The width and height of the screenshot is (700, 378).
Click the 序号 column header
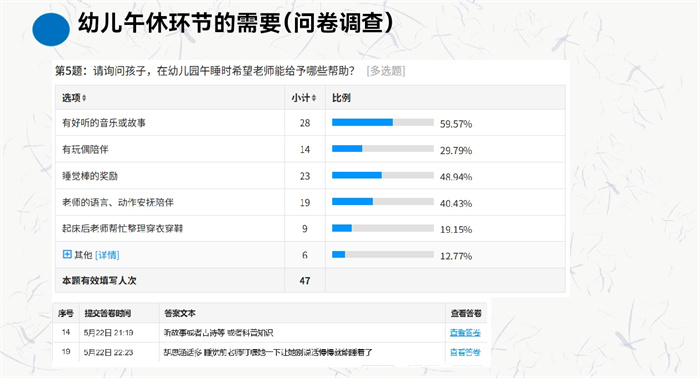(66, 313)
